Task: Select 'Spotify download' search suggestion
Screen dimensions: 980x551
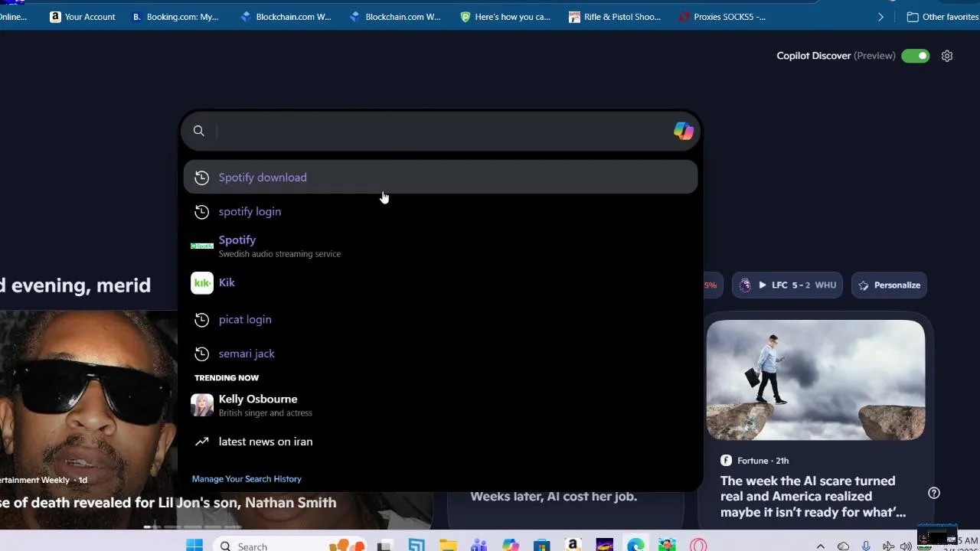Action: point(440,178)
